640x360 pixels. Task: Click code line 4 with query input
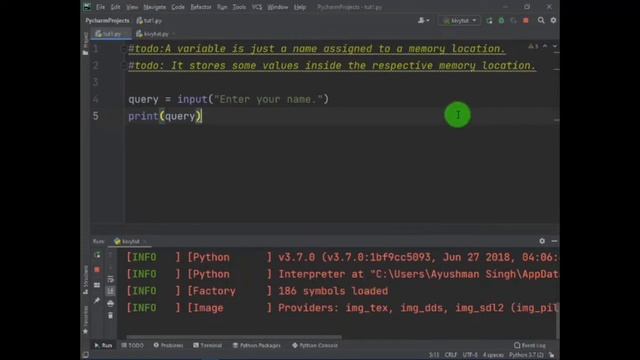click(228, 99)
